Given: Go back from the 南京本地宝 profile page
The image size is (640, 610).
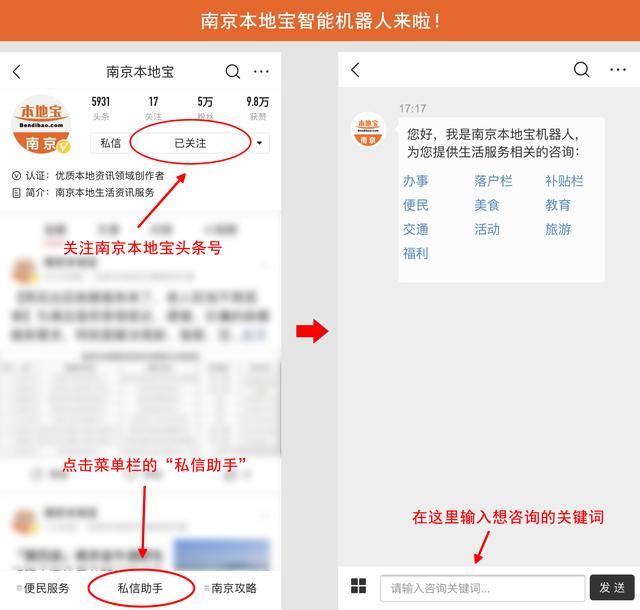Looking at the screenshot, I should (17, 72).
